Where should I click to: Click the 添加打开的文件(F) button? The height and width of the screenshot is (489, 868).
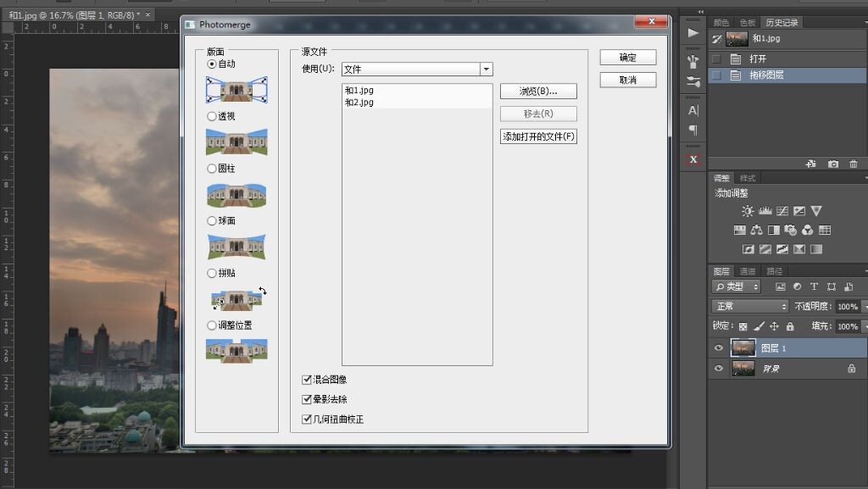pos(538,136)
